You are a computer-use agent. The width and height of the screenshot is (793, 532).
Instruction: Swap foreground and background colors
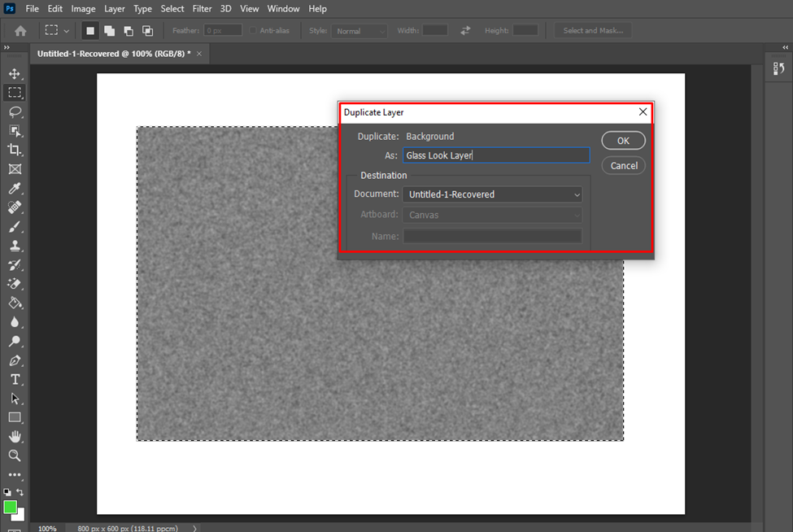(20, 492)
